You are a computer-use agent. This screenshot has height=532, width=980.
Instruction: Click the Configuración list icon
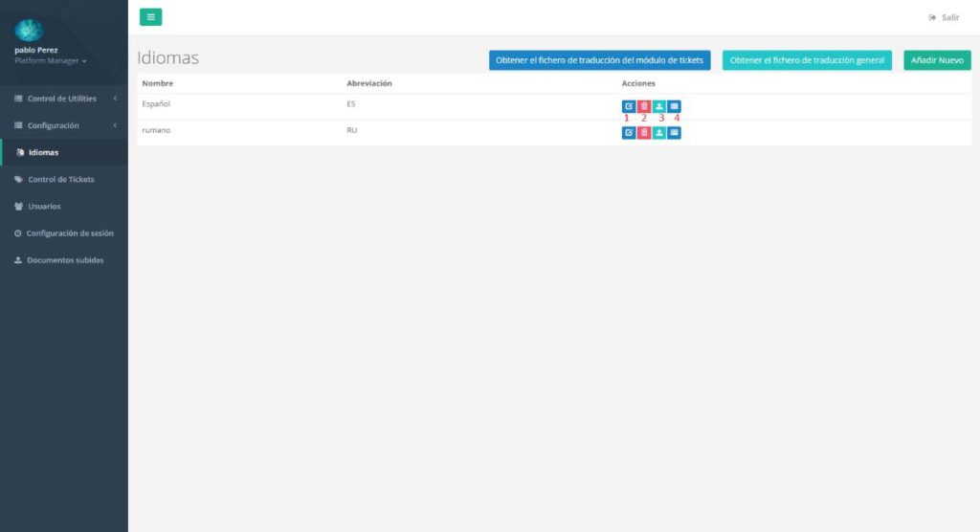[x=18, y=125]
